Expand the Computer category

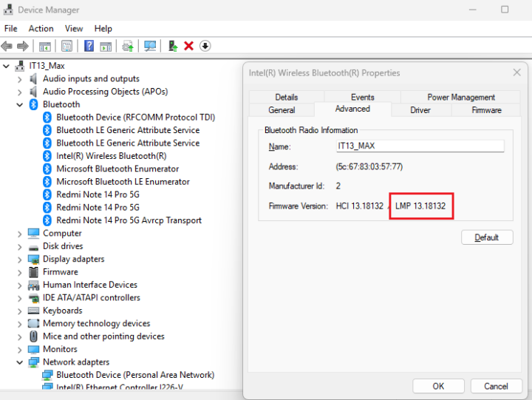20,234
